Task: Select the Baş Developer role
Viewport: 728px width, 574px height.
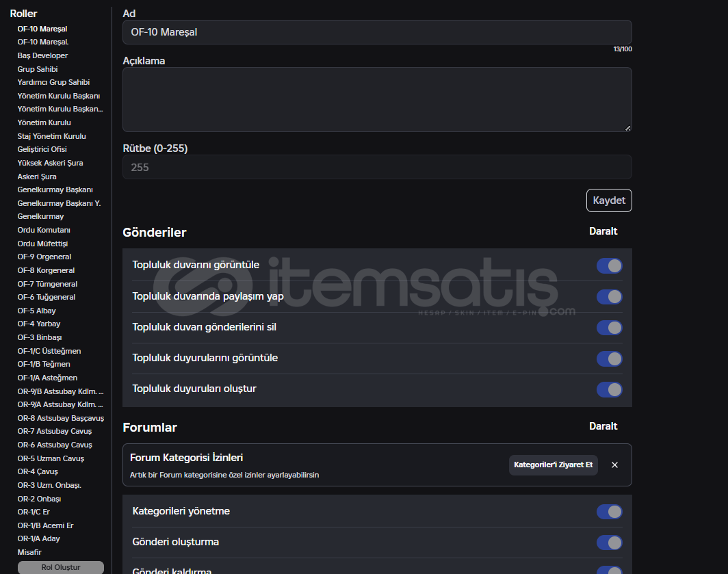Action: pyautogui.click(x=42, y=55)
